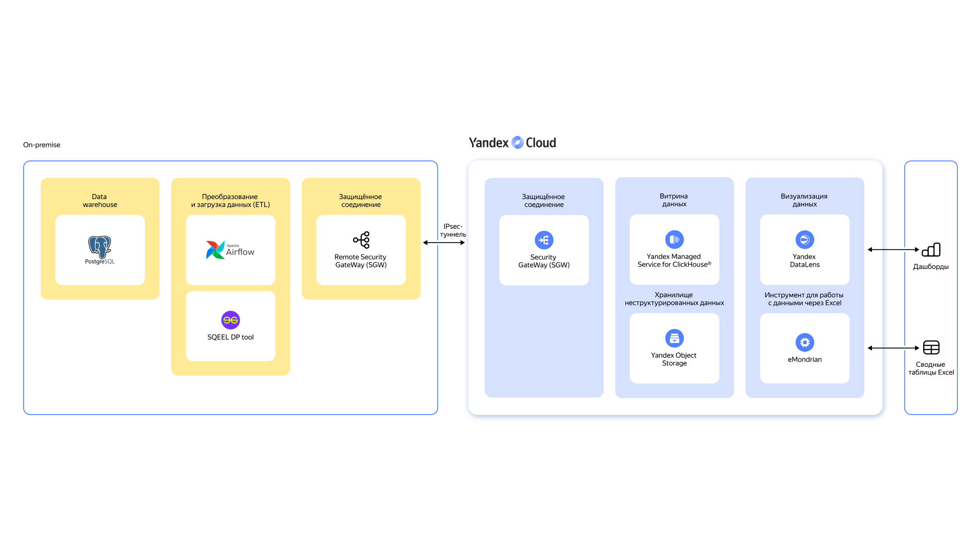Click the Remote Security GateWay network icon
The height and width of the screenshot is (551, 980).
[x=361, y=240]
